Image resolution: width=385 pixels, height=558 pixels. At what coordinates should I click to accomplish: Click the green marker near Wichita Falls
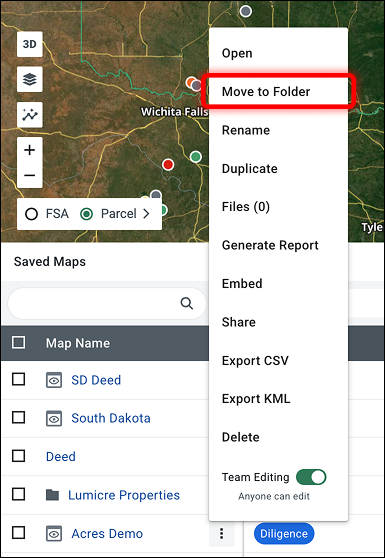[x=195, y=156]
